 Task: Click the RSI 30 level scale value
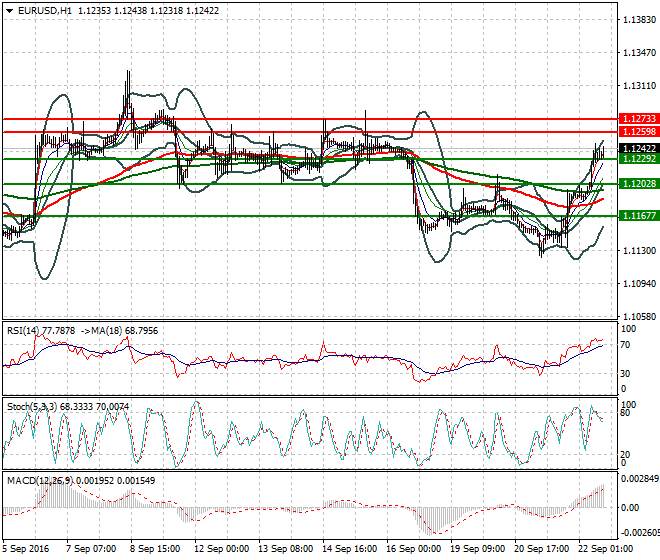tap(626, 374)
